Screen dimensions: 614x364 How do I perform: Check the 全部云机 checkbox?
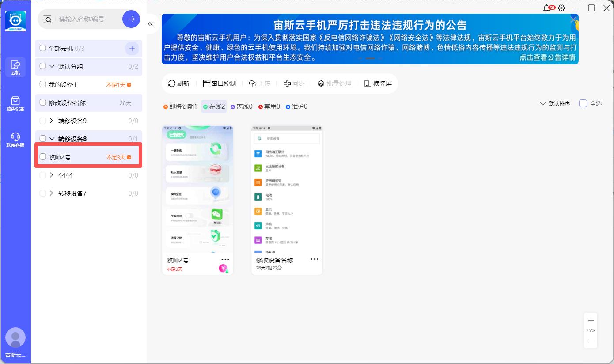click(43, 48)
